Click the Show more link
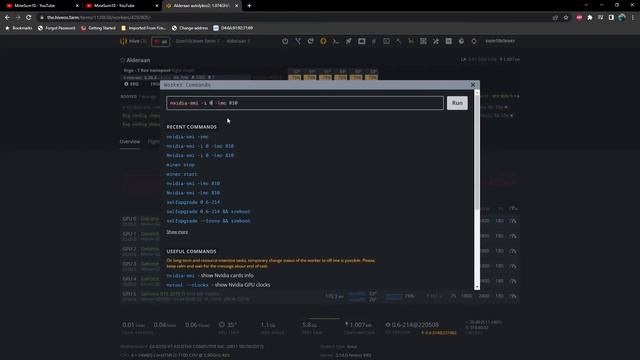This screenshot has height=360, width=640. click(177, 232)
